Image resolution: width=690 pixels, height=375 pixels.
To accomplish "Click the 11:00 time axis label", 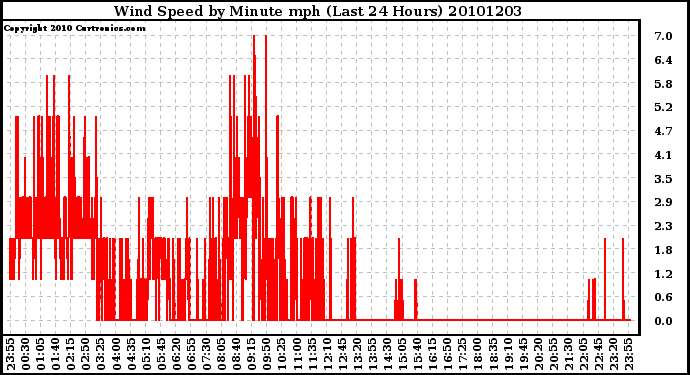I will click(297, 355).
